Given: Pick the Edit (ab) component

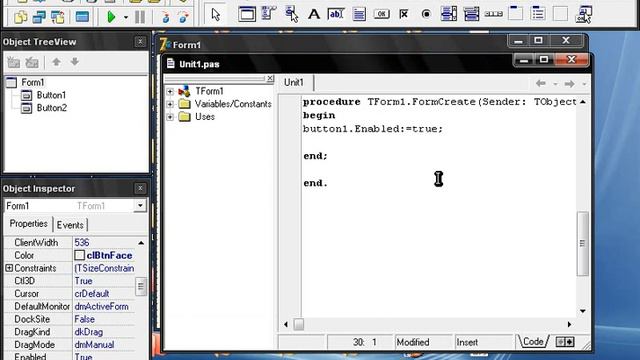Looking at the screenshot, I should pos(336,14).
